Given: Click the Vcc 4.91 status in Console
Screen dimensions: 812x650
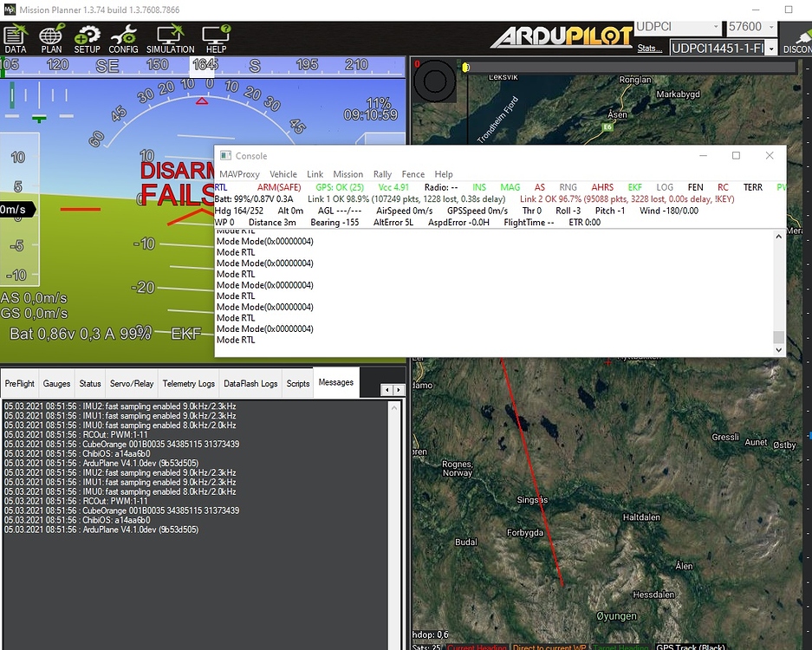Looking at the screenshot, I should coord(393,187).
